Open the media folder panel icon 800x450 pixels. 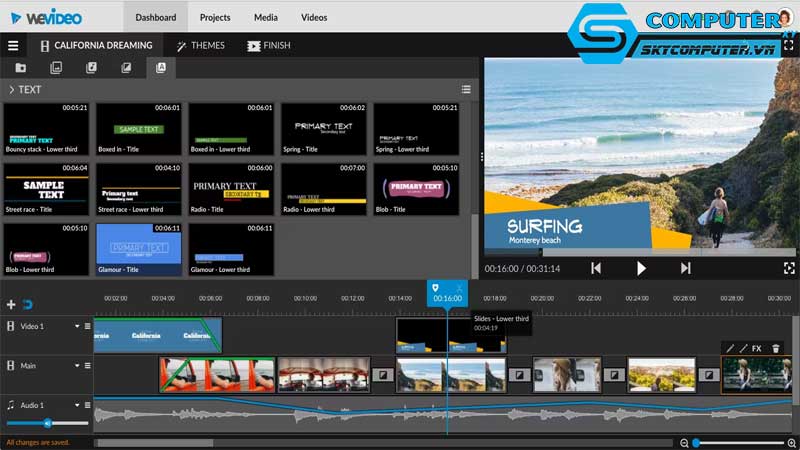[21, 68]
